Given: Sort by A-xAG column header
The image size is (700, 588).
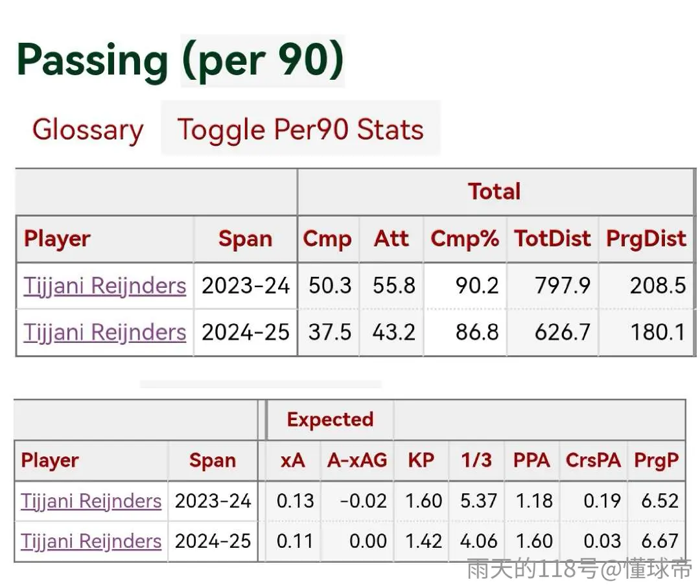Looking at the screenshot, I should tap(357, 460).
